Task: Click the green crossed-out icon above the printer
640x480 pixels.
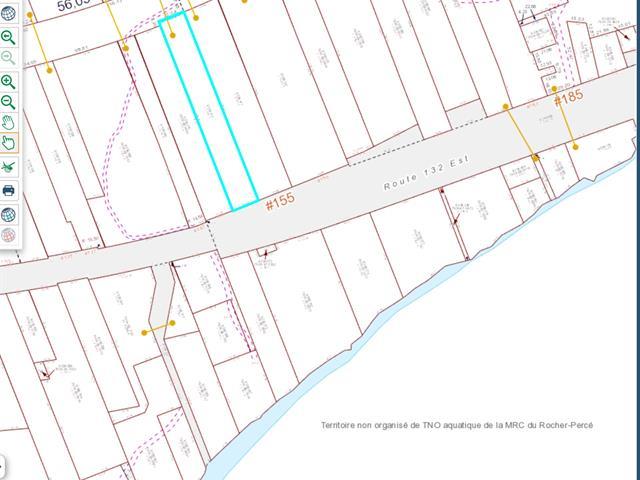Action: pos(9,166)
